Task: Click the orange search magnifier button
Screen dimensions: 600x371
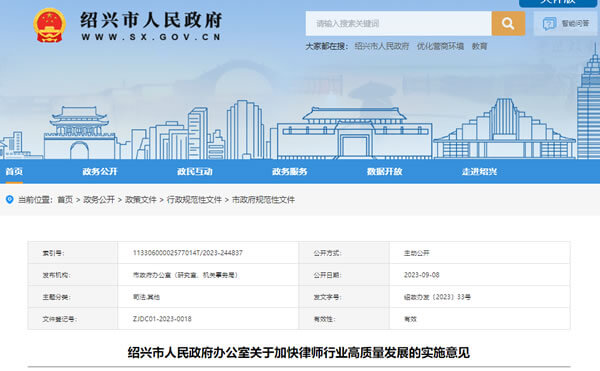Action: point(508,23)
